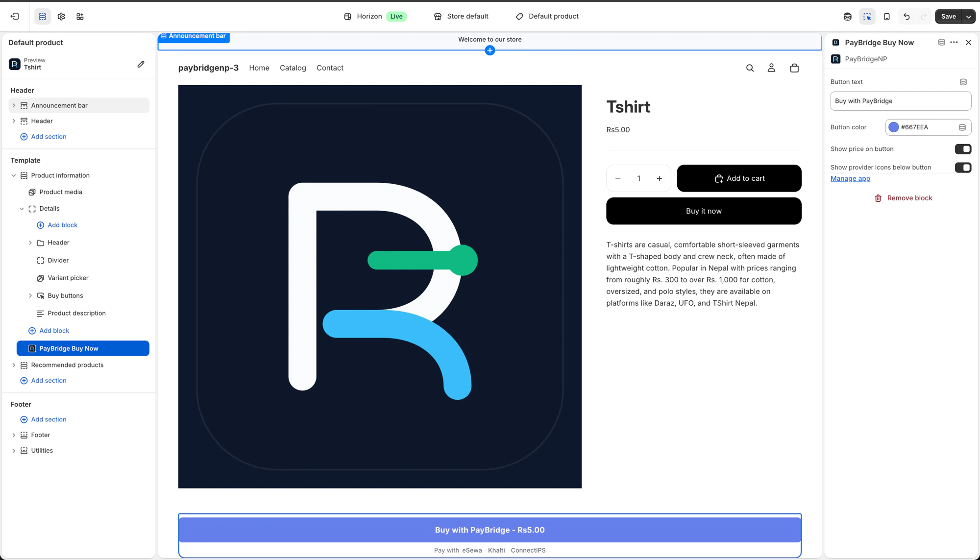Go to Catalog in store navigation
Viewport: 980px width, 560px height.
pyautogui.click(x=293, y=68)
